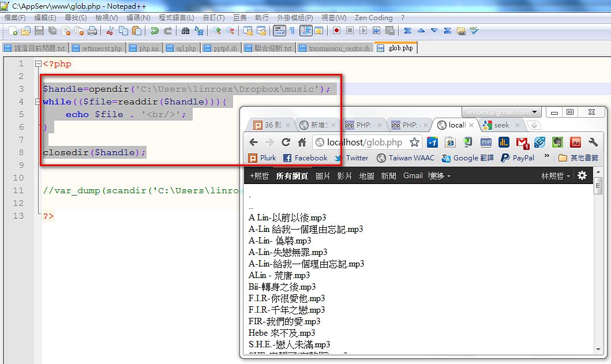Click the spell check ABC icon
This screenshot has width=611, height=364.
474,31
